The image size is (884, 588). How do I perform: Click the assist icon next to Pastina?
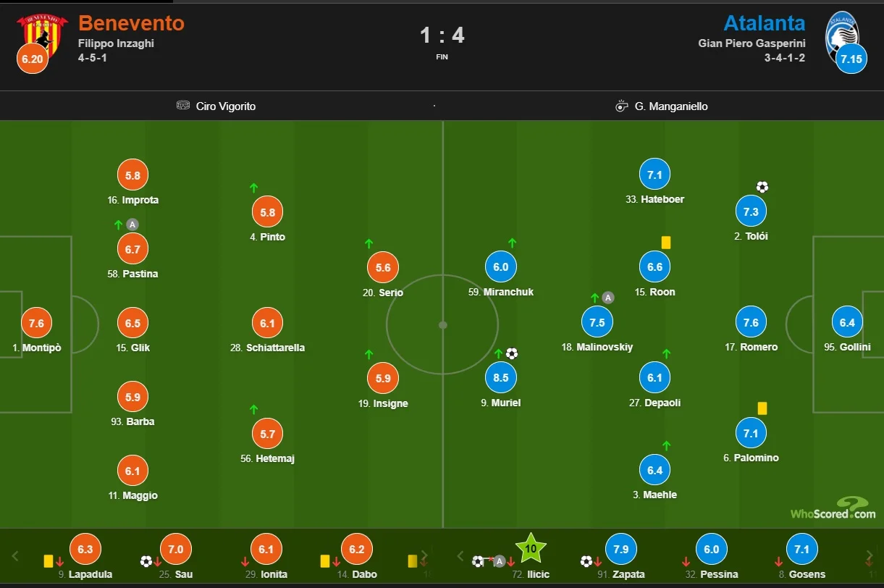click(x=132, y=224)
